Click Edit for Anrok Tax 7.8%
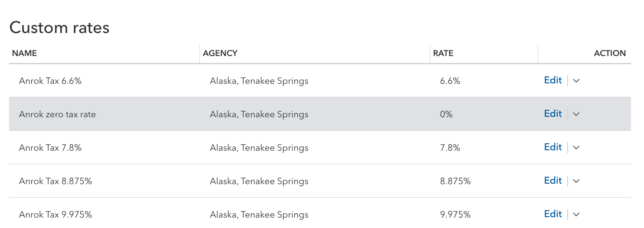This screenshot has height=228, width=644. pyautogui.click(x=553, y=147)
